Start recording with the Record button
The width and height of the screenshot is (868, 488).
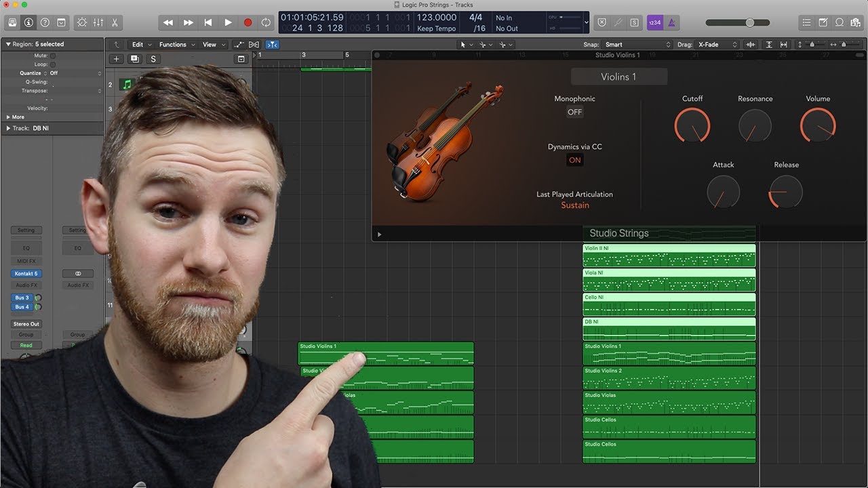248,22
